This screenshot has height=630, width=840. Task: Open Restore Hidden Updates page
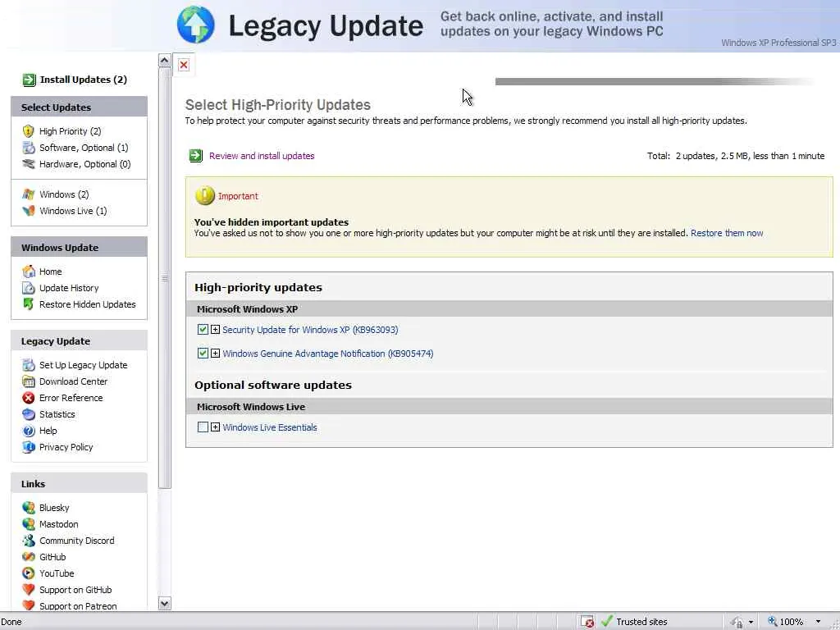click(x=87, y=304)
